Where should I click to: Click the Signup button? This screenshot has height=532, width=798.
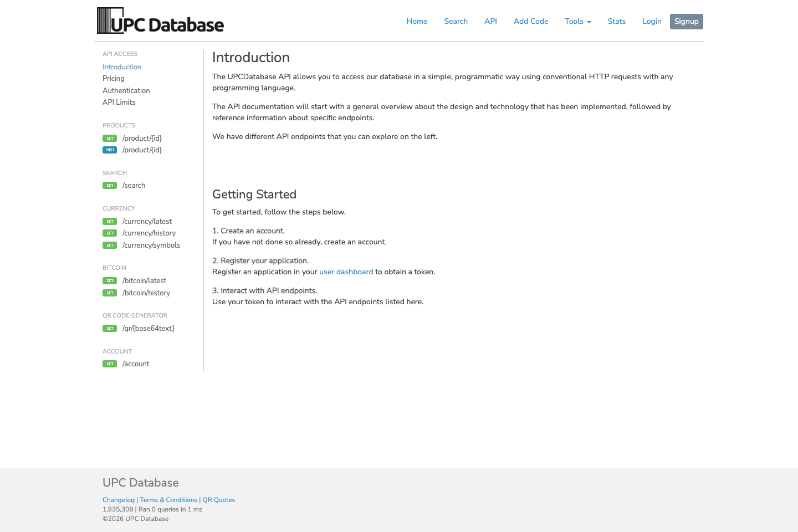click(x=686, y=21)
